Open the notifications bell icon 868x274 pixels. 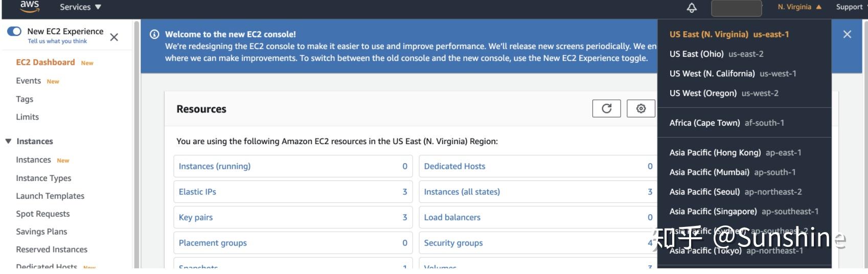click(x=691, y=8)
